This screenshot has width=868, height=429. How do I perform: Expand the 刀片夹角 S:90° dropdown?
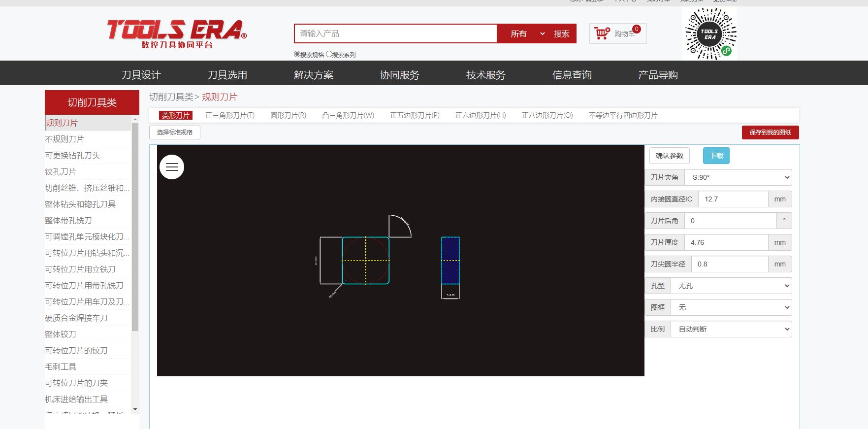click(738, 177)
